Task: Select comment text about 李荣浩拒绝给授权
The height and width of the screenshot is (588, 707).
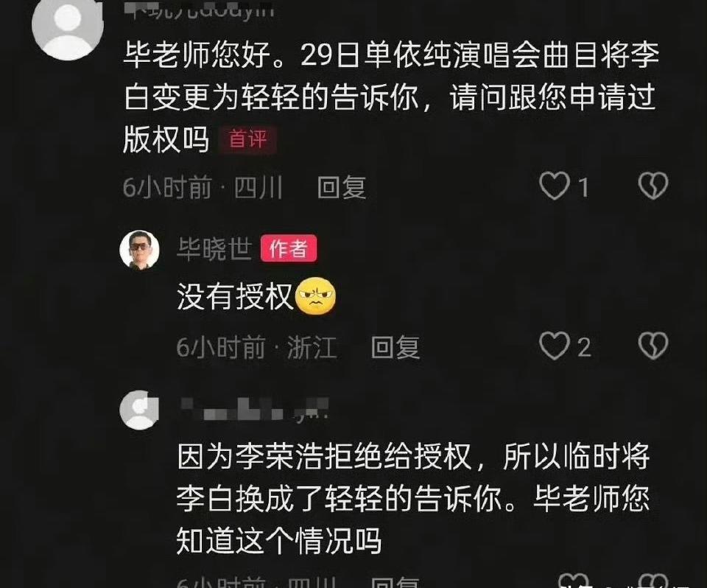Action: [x=413, y=499]
